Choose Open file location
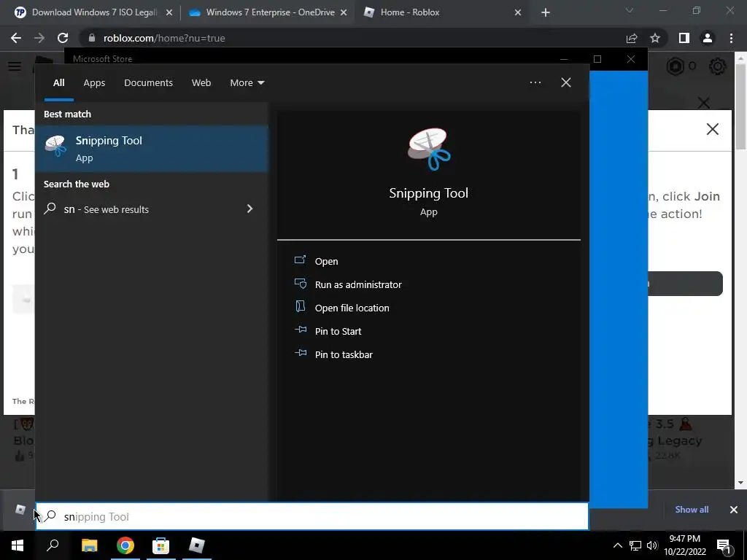This screenshot has width=747, height=560. [x=352, y=308]
